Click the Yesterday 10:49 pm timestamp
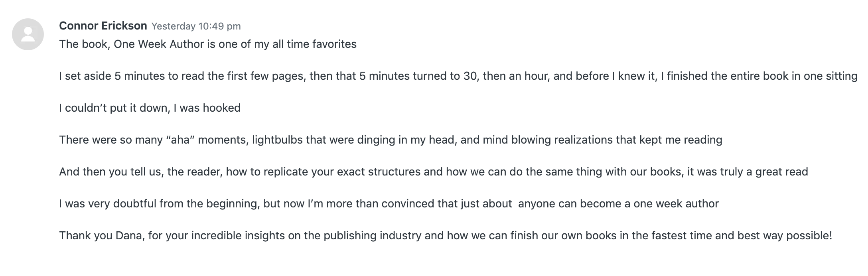The image size is (868, 276). 196,26
